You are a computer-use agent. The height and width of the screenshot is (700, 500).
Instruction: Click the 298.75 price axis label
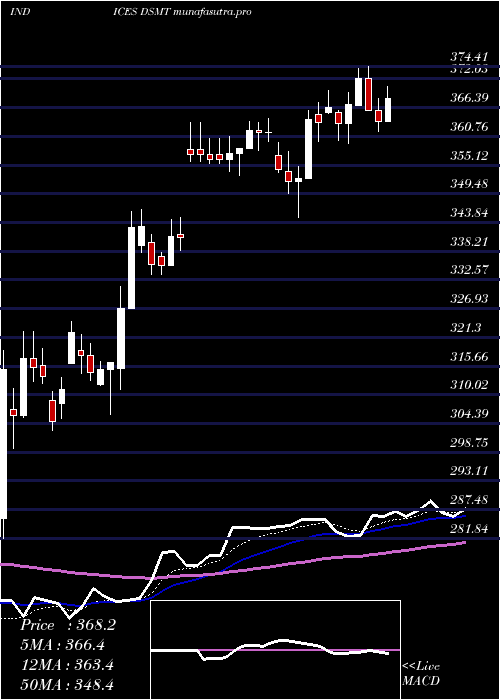(x=468, y=442)
